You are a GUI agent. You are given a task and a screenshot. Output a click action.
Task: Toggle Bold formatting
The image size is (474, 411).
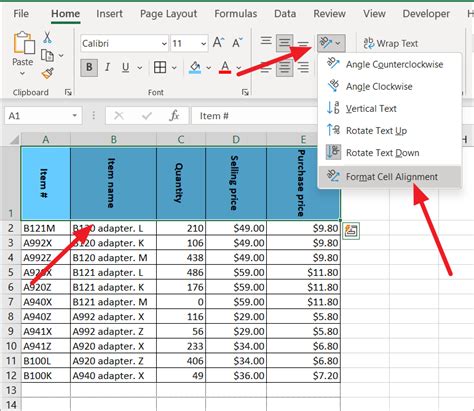pos(89,67)
